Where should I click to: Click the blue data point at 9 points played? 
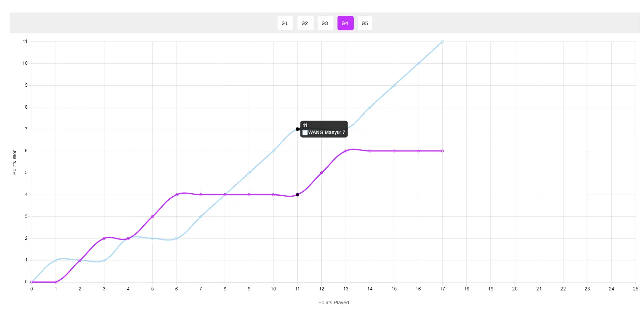(249, 173)
